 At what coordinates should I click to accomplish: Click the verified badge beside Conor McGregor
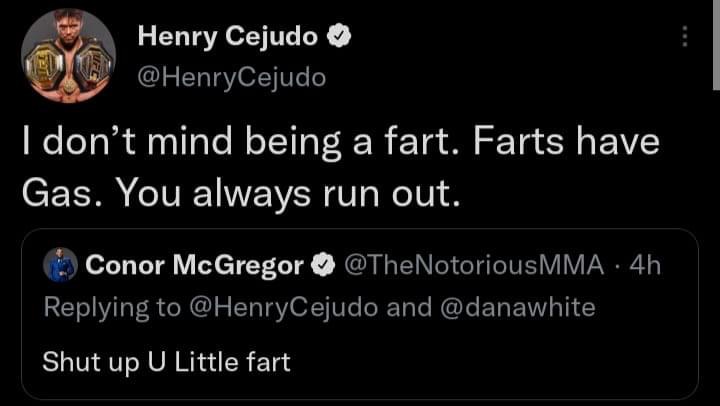[323, 266]
